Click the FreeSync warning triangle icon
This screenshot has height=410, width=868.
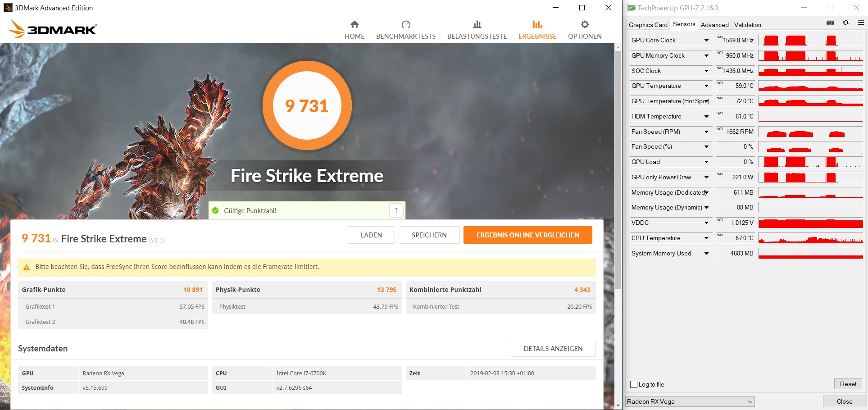click(x=27, y=267)
